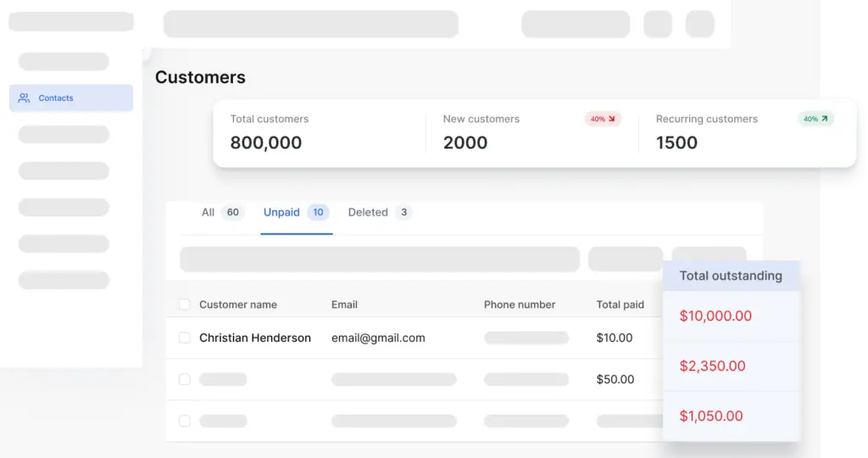This screenshot has height=458, width=868.
Task: Click the $10,000.00 outstanding amount
Action: coord(715,316)
